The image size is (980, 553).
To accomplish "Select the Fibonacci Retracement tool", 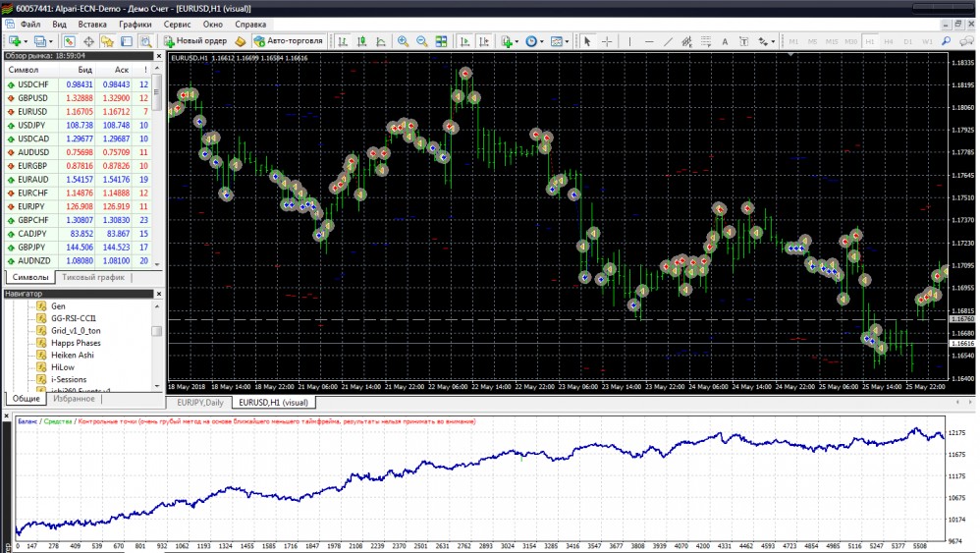I will [706, 41].
